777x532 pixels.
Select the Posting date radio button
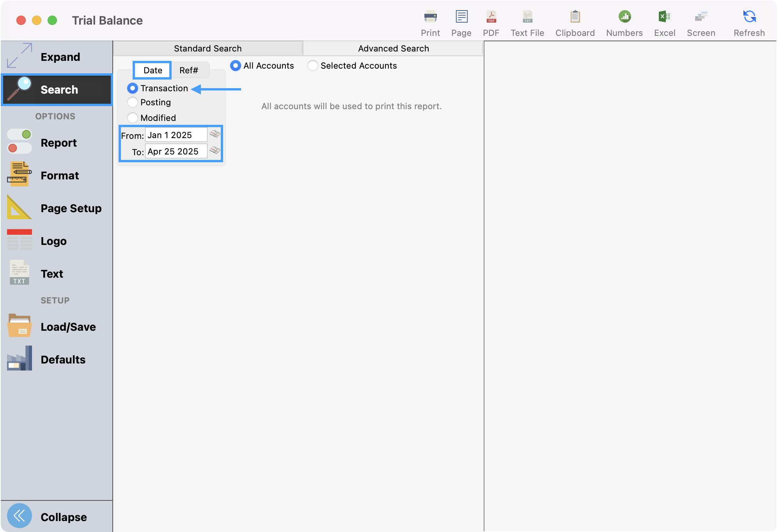(x=133, y=103)
